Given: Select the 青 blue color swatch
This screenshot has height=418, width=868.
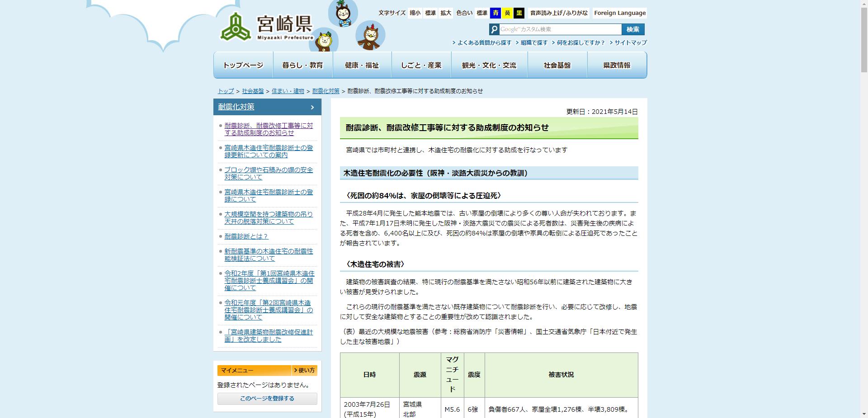Looking at the screenshot, I should point(496,14).
